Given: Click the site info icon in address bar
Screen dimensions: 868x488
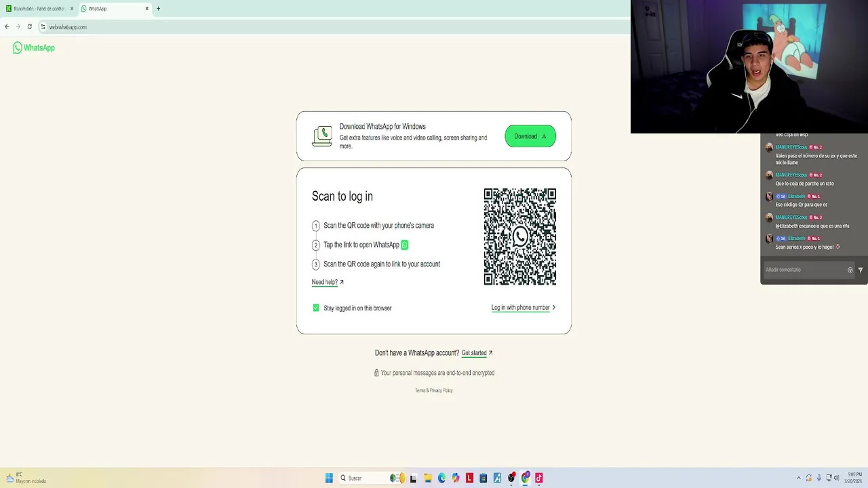Looking at the screenshot, I should (x=43, y=27).
